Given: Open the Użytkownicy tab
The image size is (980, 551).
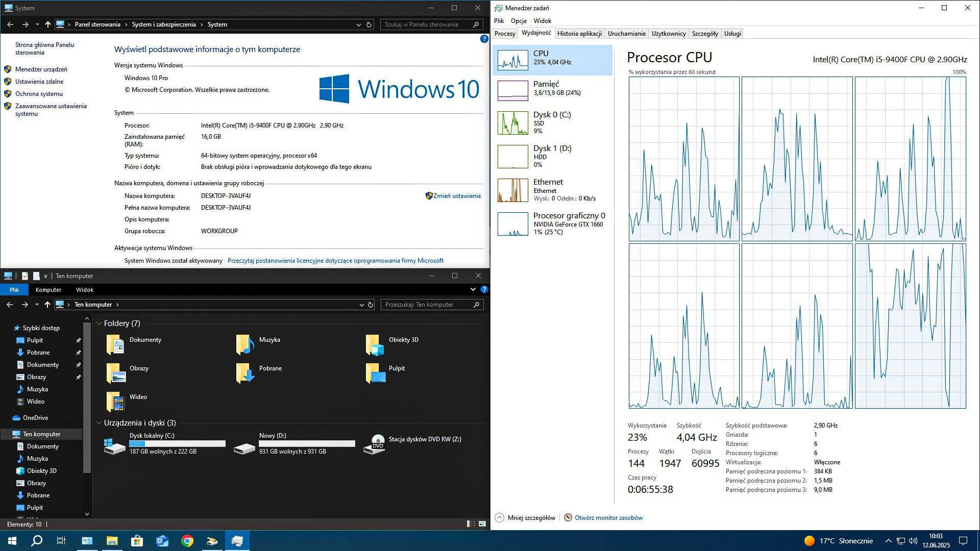Looking at the screenshot, I should click(669, 34).
